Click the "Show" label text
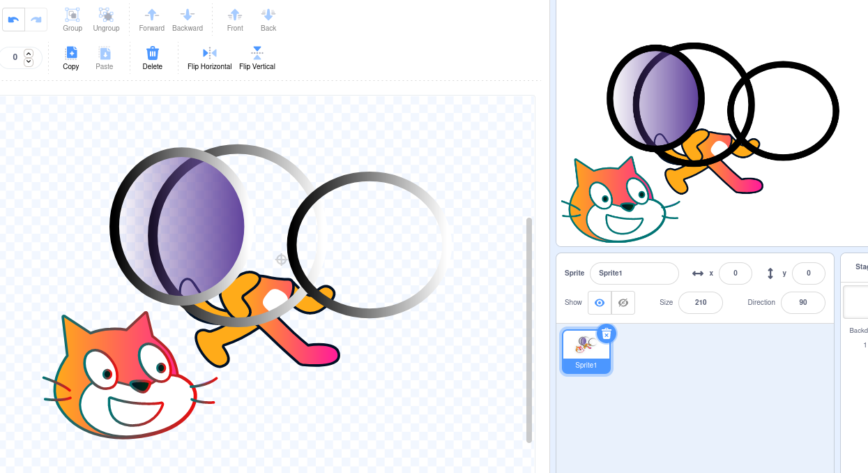This screenshot has width=868, height=473. pyautogui.click(x=573, y=303)
